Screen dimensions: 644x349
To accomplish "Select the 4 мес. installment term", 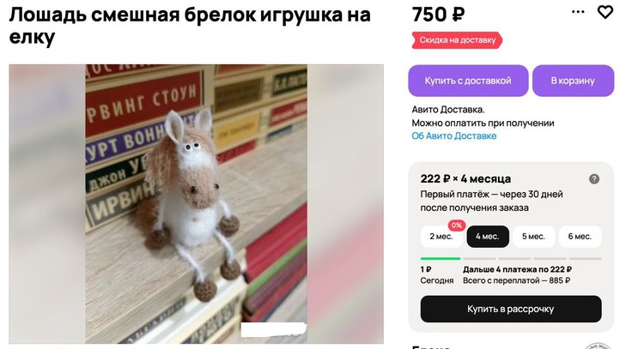I will coord(488,237).
